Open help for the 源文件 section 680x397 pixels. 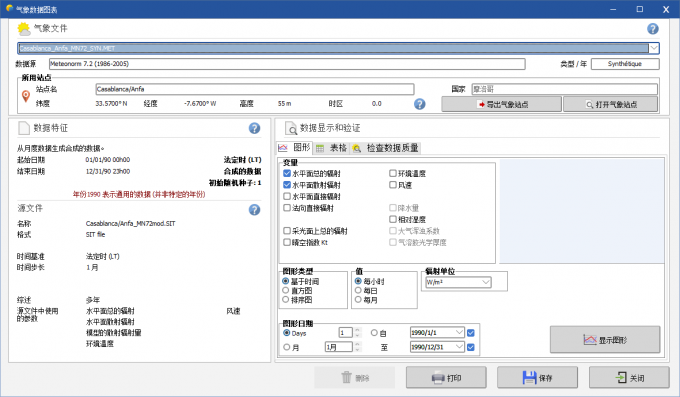[255, 210]
